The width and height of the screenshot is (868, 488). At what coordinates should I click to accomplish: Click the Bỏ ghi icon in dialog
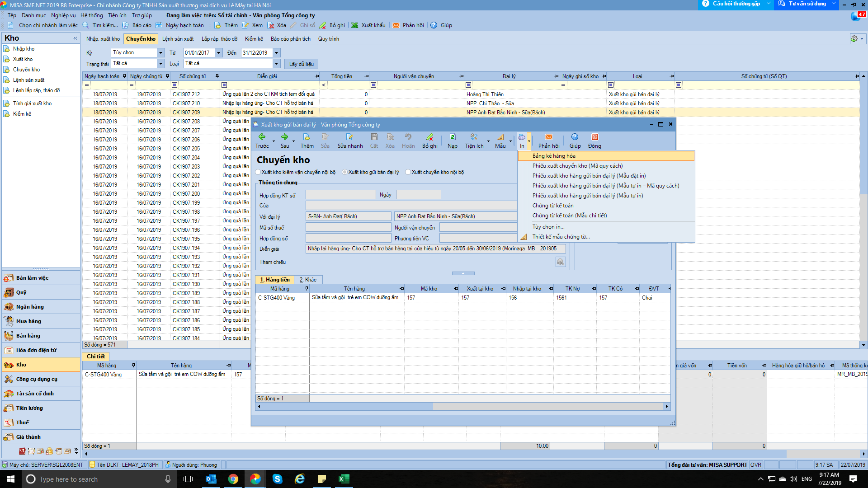(x=429, y=137)
